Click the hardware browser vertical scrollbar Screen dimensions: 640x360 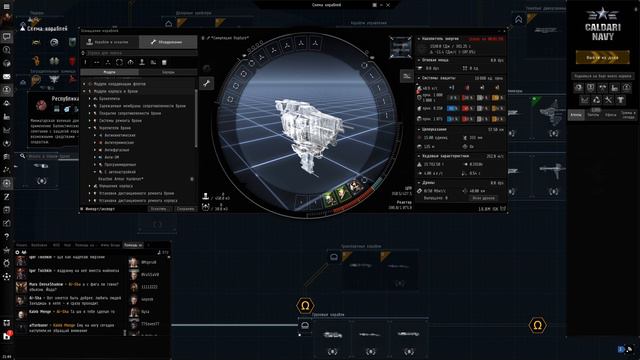click(x=196, y=118)
